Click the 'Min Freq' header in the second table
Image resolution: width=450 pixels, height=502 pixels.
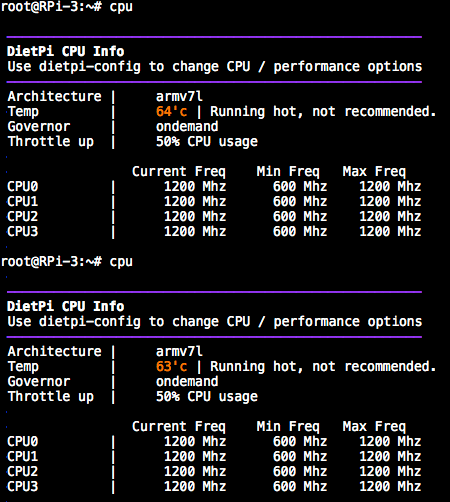pos(288,427)
